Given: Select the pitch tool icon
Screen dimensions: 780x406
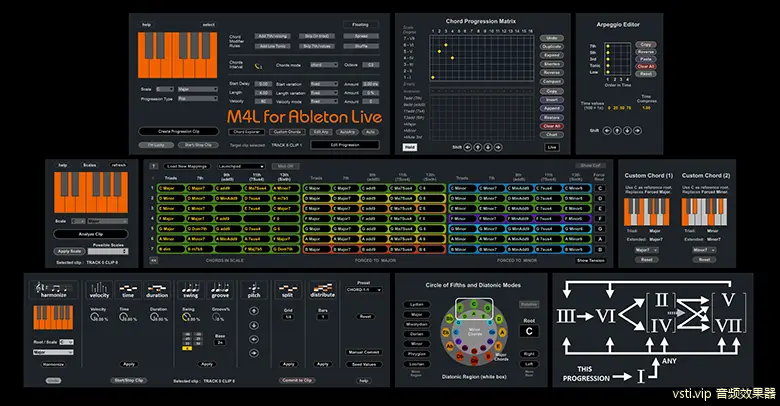Looking at the screenshot, I should [254, 290].
